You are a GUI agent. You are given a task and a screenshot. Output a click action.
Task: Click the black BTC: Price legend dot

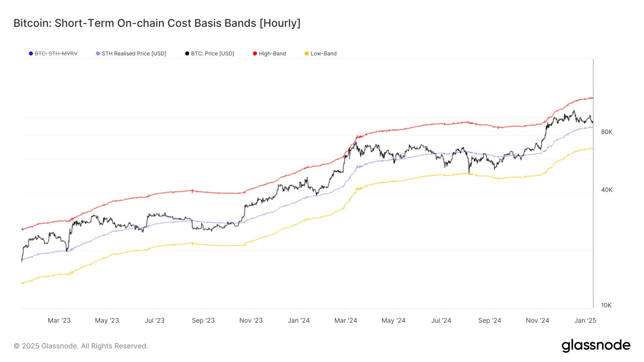click(187, 54)
